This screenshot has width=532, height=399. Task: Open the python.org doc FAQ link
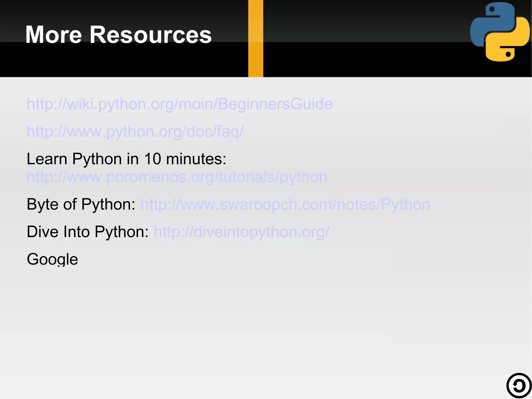[135, 131]
